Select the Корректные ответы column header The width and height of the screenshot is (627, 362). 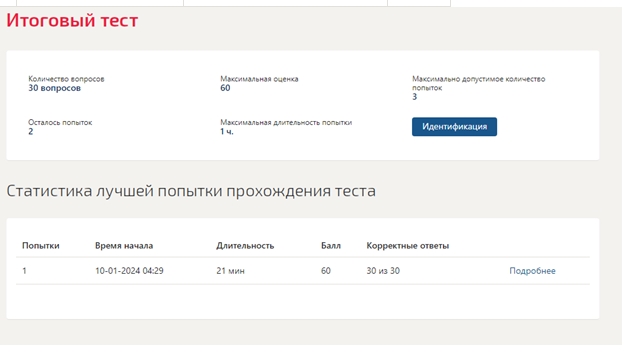point(407,246)
